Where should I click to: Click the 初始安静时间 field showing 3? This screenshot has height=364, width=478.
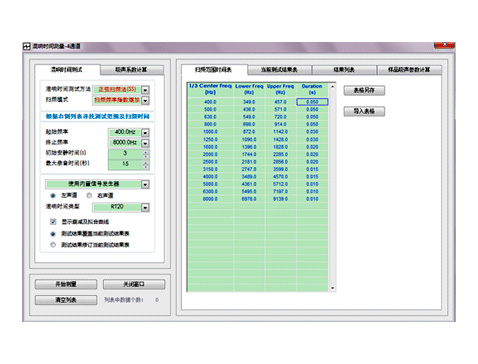click(x=125, y=153)
